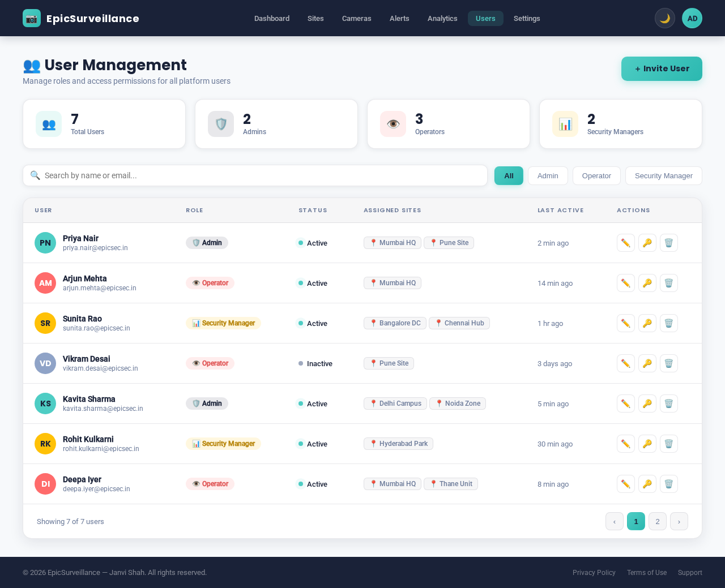Switch to the Analytics section
The image size is (725, 588).
pyautogui.click(x=442, y=18)
